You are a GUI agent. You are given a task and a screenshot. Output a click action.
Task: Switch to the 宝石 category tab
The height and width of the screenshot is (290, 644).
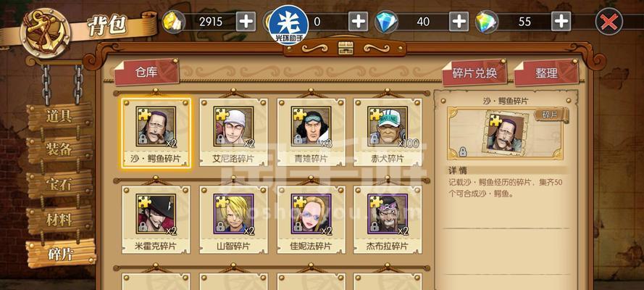59,185
